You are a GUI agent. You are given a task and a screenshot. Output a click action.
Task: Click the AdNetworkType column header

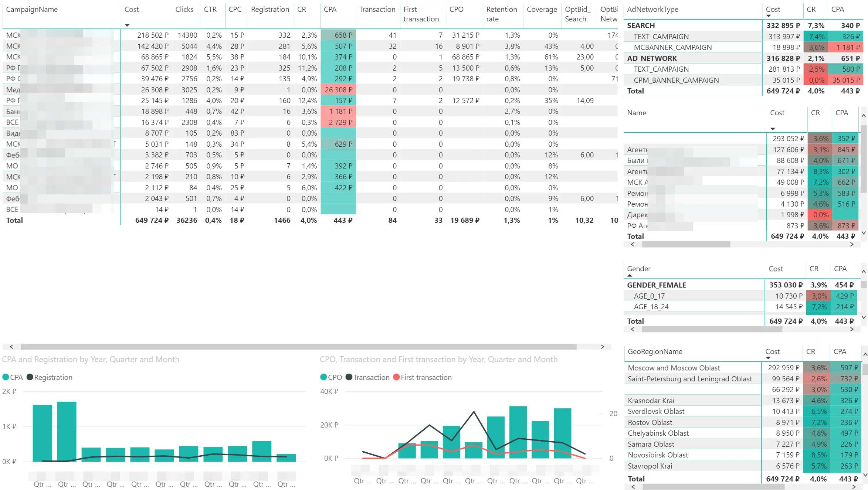652,9
